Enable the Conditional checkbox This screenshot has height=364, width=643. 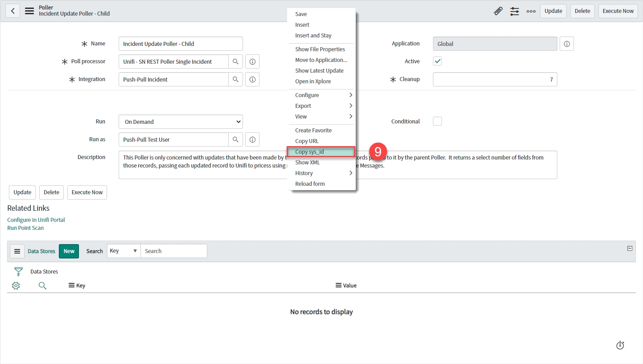pyautogui.click(x=437, y=121)
